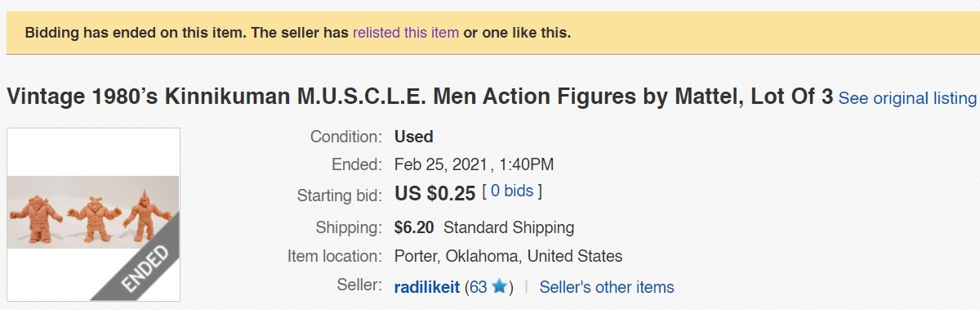Click the Vintage 1980's Kinnikuman listing title
This screenshot has height=310, width=980.
[x=420, y=97]
